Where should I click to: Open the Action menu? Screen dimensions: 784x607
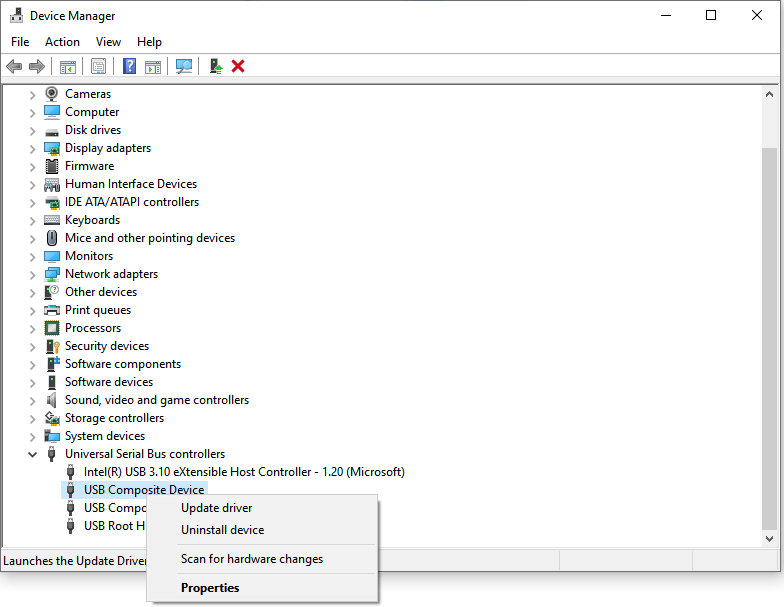pos(62,42)
